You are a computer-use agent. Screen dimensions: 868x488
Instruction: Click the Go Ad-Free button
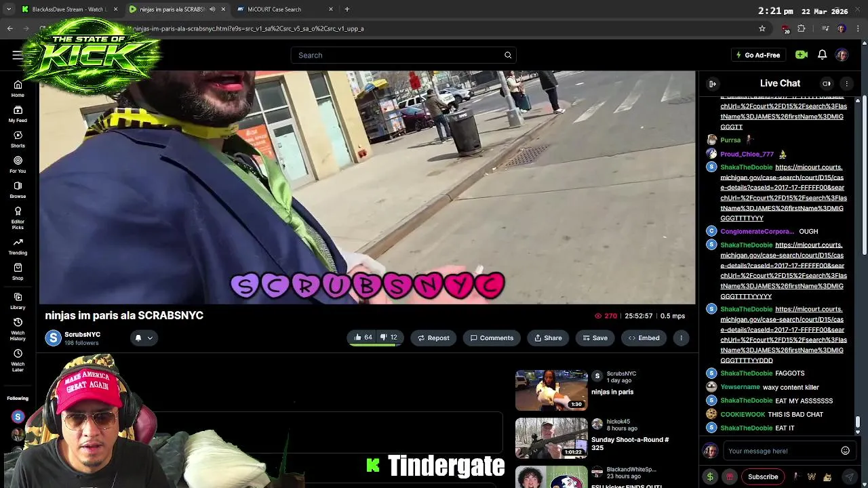click(757, 55)
